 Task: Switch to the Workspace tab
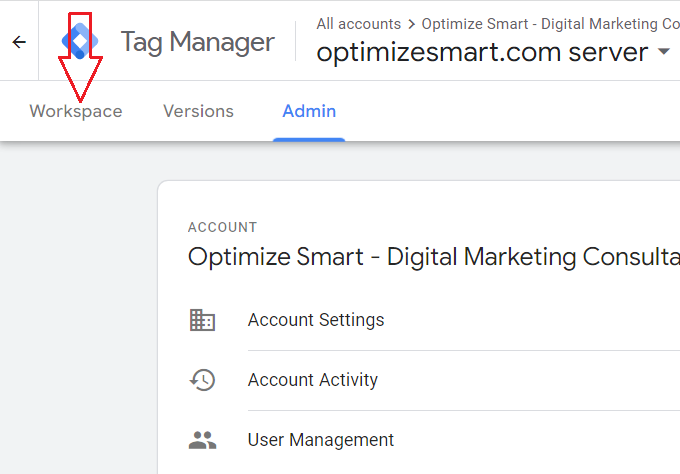76,112
